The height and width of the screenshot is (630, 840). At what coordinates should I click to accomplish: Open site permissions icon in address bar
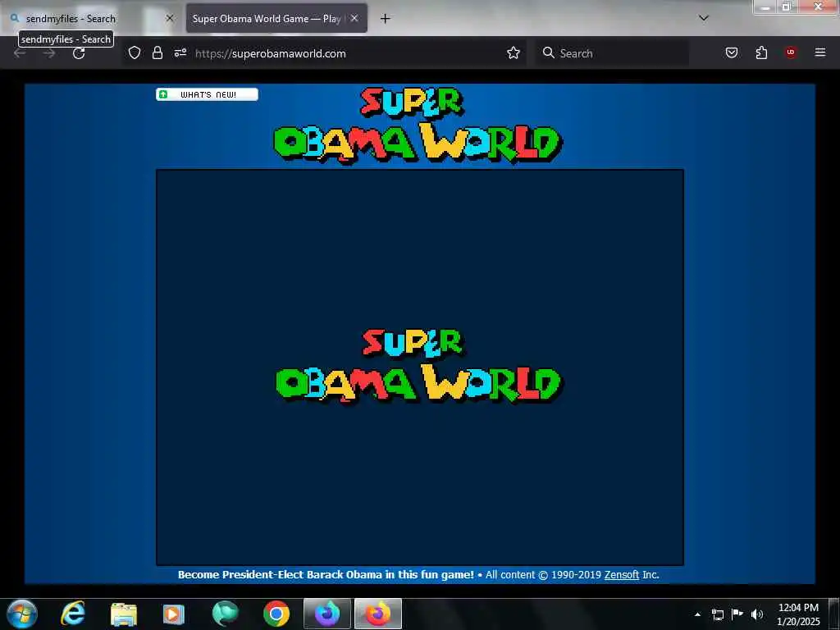pyautogui.click(x=180, y=52)
